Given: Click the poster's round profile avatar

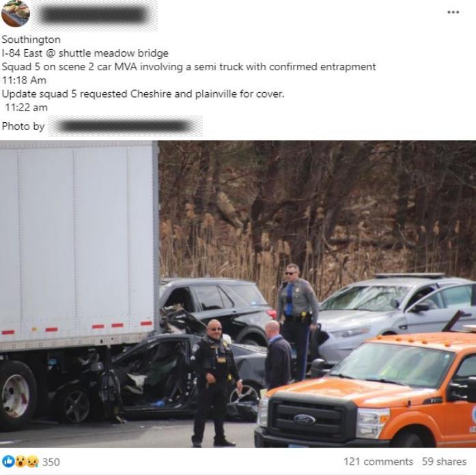Looking at the screenshot, I should 16,14.
